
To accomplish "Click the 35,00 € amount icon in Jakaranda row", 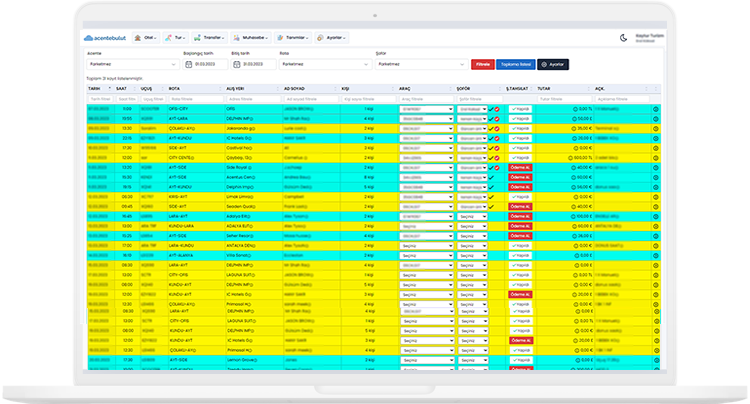I will click(574, 129).
